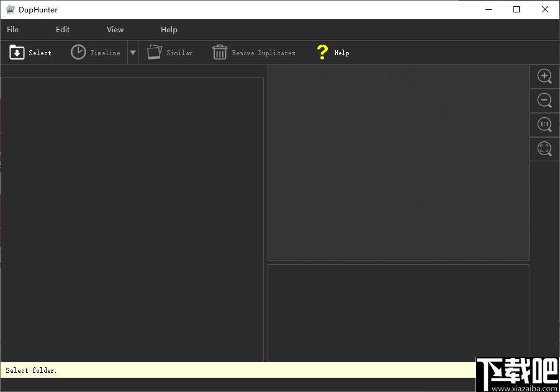Click the Similar text label
This screenshot has height=392, width=560.
[x=179, y=53]
